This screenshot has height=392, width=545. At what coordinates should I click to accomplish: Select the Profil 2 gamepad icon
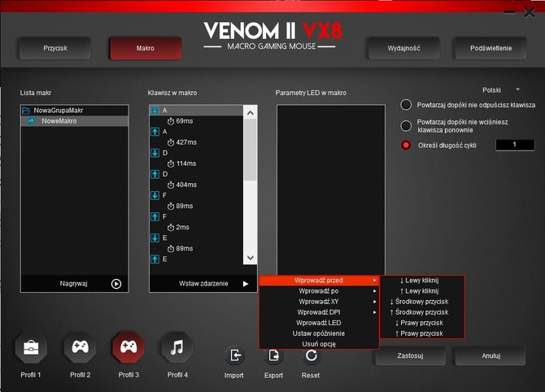pos(80,347)
